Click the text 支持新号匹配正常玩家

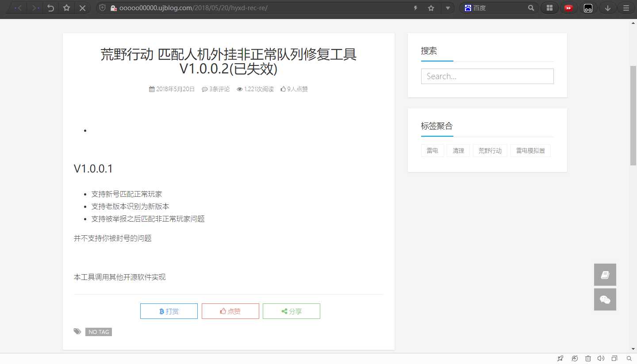point(127,194)
